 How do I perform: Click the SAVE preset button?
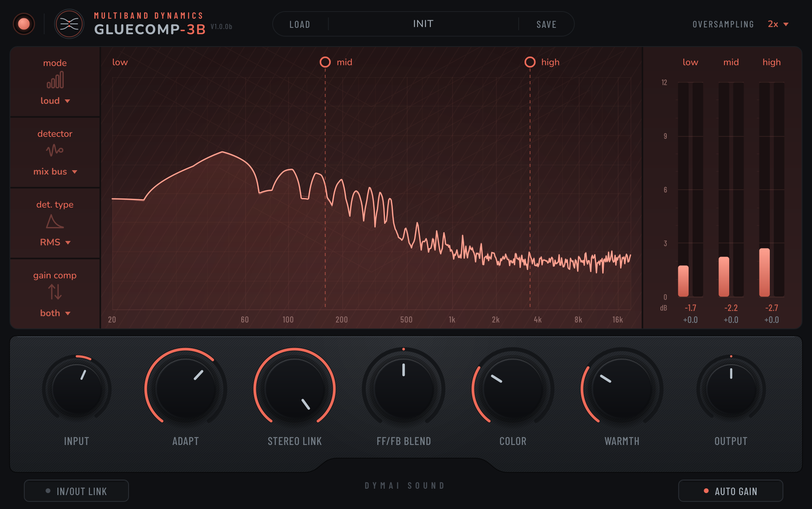[546, 25]
